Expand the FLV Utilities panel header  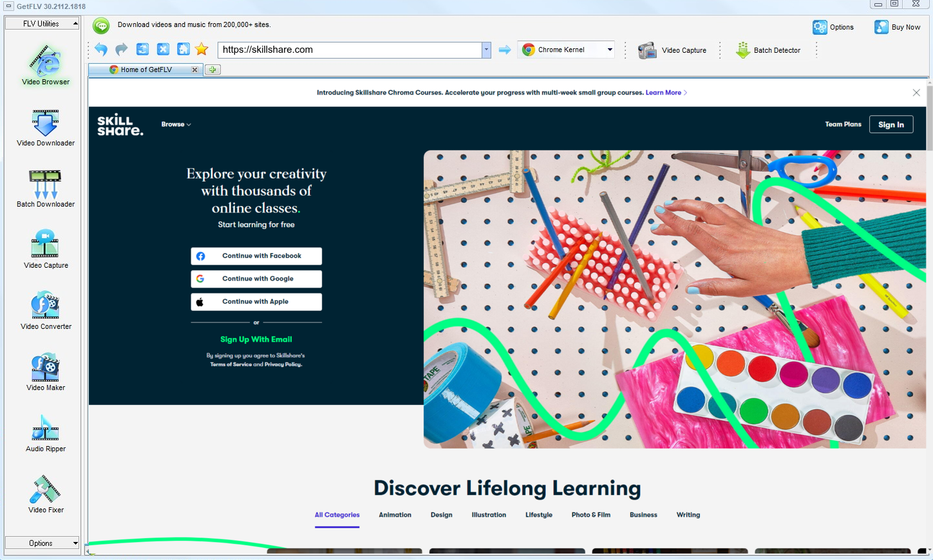[42, 24]
